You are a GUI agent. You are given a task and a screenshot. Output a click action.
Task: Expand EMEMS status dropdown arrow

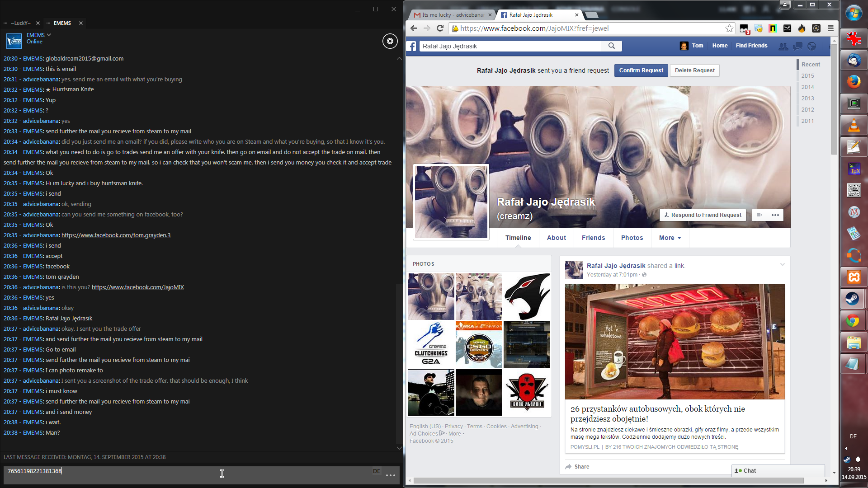coord(49,35)
